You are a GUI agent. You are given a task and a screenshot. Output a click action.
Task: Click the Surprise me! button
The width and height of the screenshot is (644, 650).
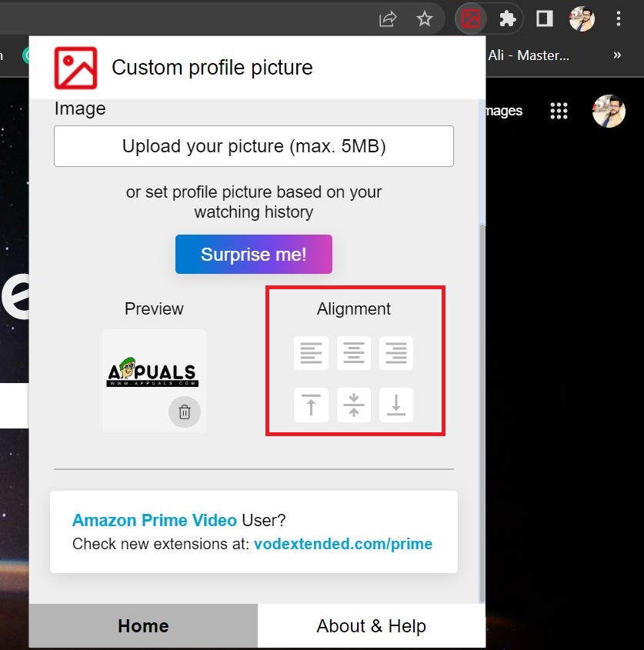pyautogui.click(x=254, y=254)
